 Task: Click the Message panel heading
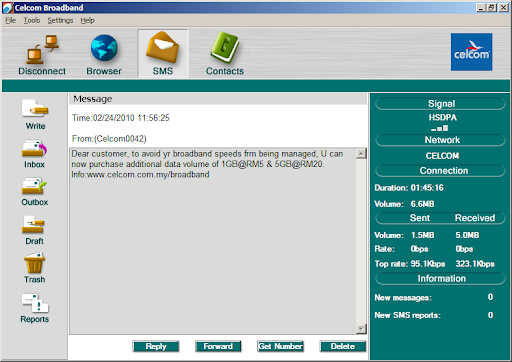(x=93, y=99)
